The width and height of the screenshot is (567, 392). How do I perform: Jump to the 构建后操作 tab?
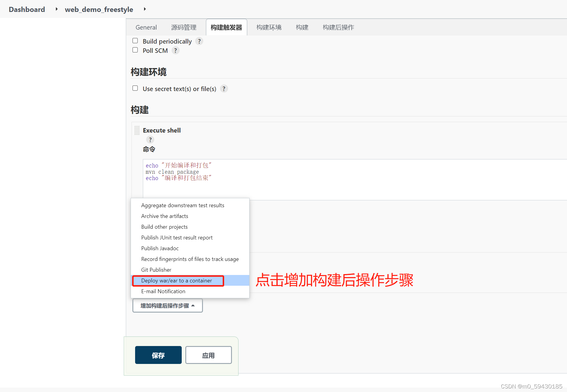tap(338, 27)
